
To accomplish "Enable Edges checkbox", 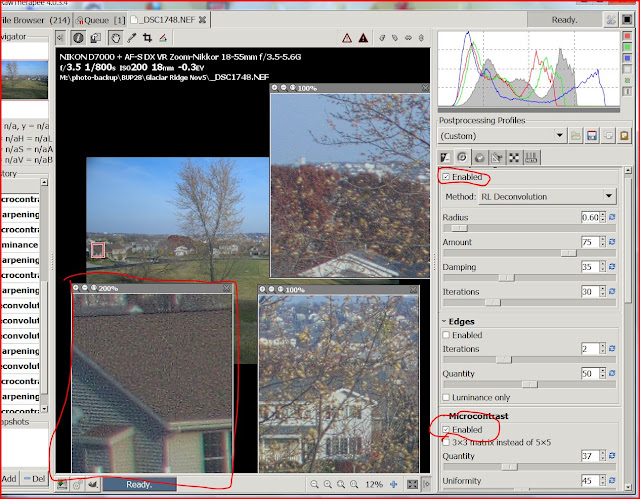I will [446, 335].
